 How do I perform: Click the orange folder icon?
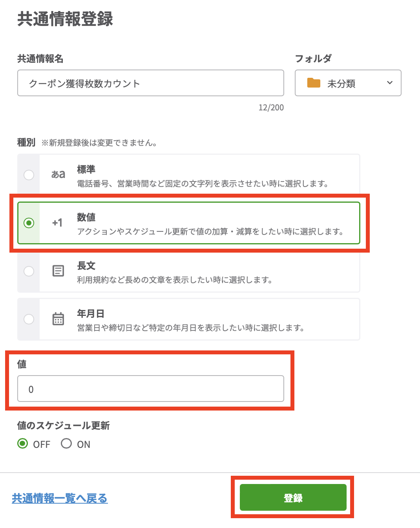point(314,83)
